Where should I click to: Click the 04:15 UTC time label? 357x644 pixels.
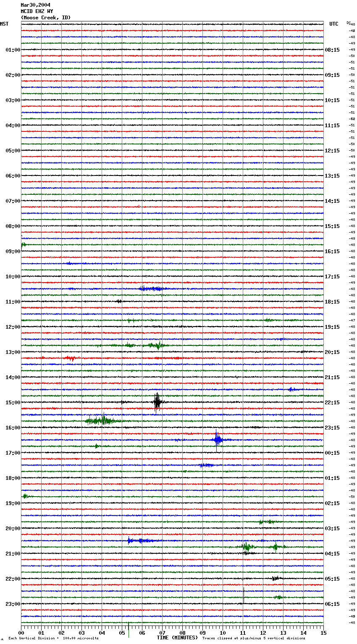pos(332,554)
